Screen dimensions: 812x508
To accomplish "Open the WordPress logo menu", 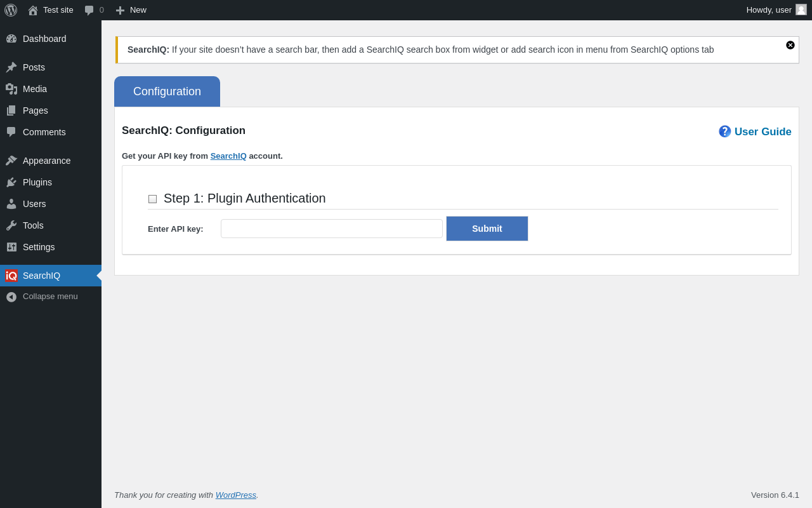I will [11, 10].
